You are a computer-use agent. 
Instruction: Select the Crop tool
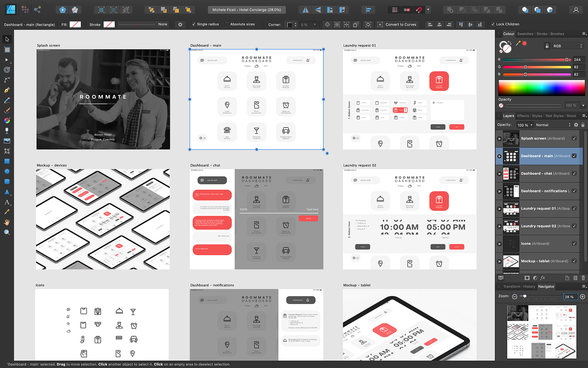[x=7, y=151]
